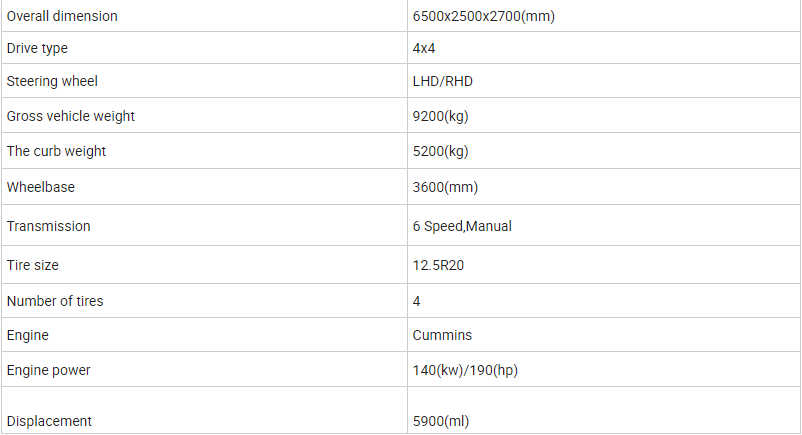Viewport: 802px width, 435px height.
Task: Click the Gross vehicle weight label
Action: (x=71, y=116)
